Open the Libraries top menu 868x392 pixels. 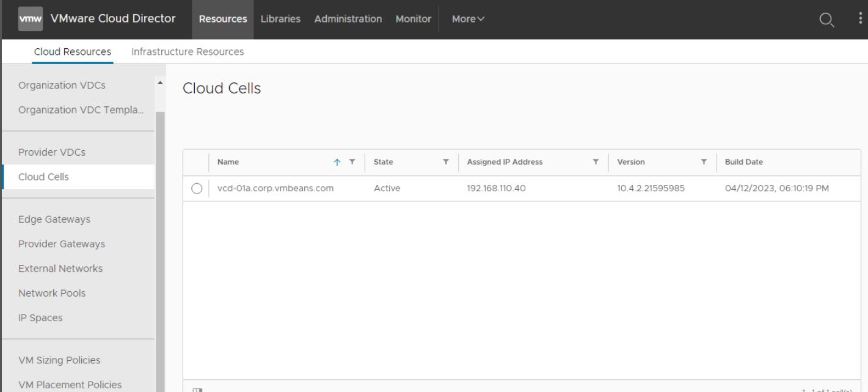click(x=280, y=19)
